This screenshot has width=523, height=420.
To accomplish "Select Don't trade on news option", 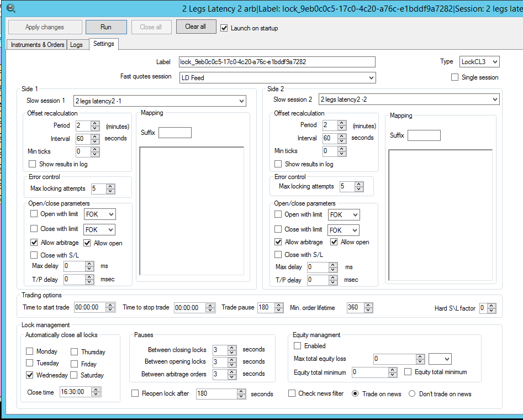I will click(x=412, y=394).
